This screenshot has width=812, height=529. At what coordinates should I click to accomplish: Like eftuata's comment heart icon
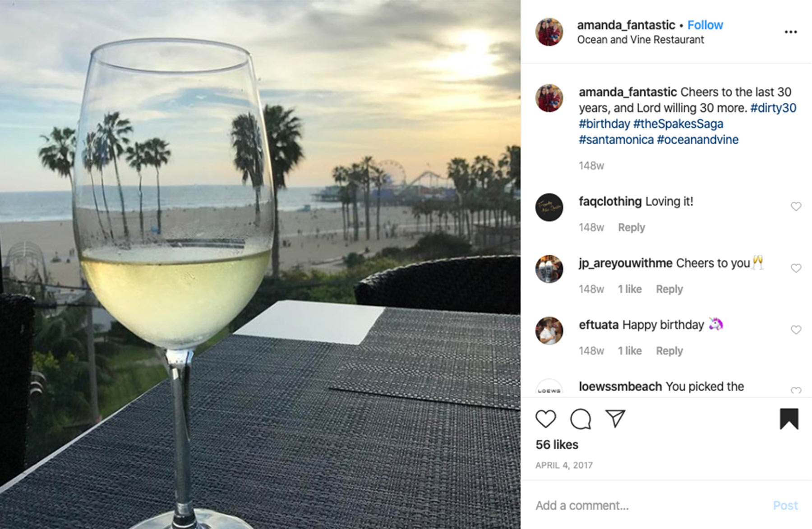coord(796,330)
